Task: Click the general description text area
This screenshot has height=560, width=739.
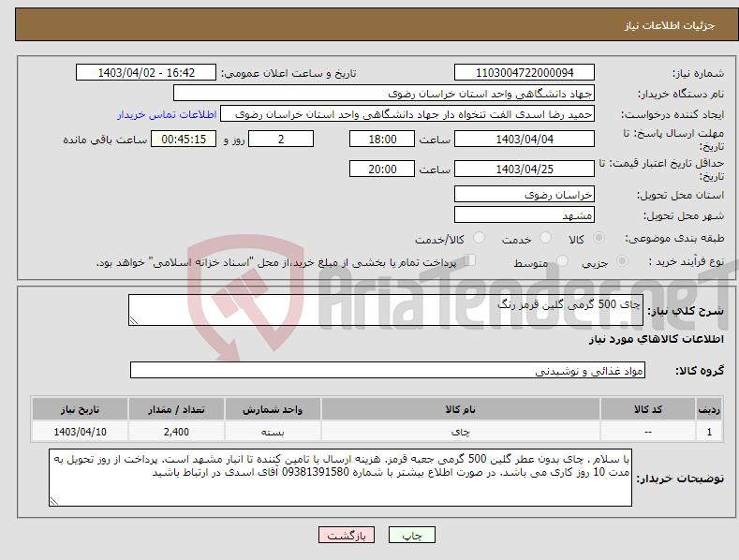Action: tap(386, 310)
